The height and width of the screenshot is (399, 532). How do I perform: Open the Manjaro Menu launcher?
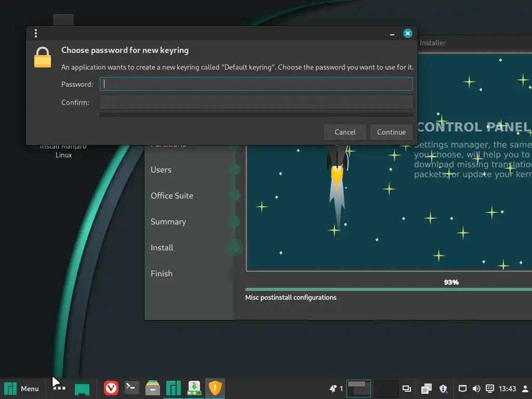(21, 389)
